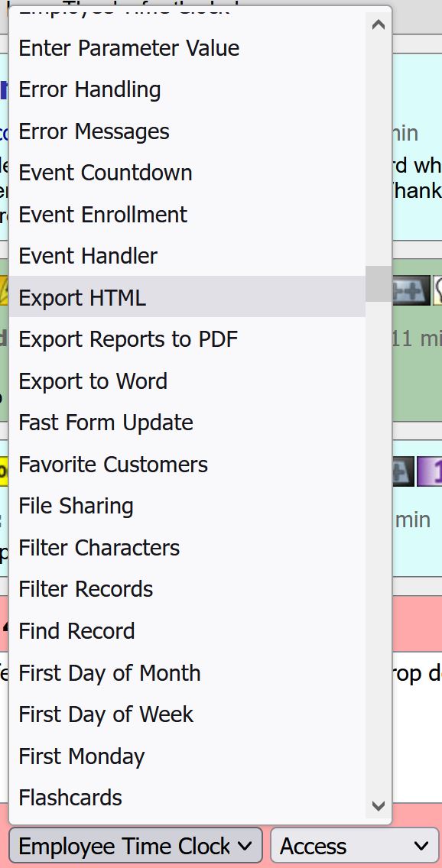Choose the "Event Countdown" entry
The image size is (442, 868).
point(105,173)
